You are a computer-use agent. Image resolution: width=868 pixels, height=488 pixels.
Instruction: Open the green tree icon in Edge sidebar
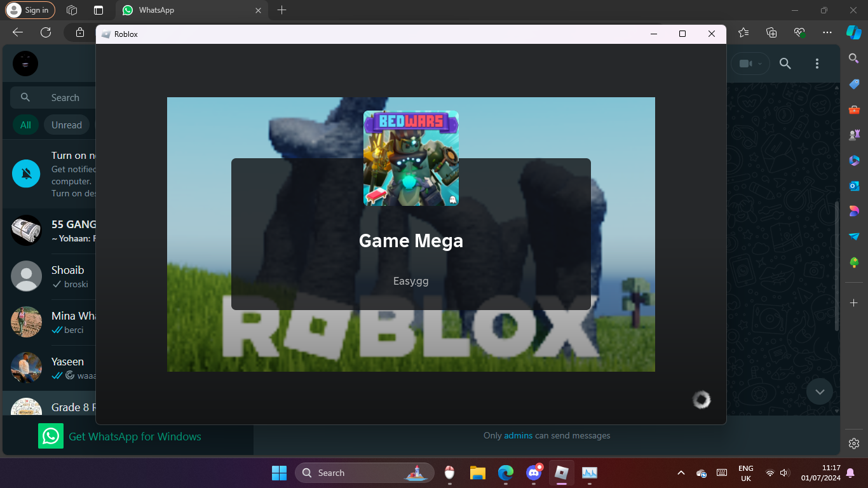[x=854, y=262]
